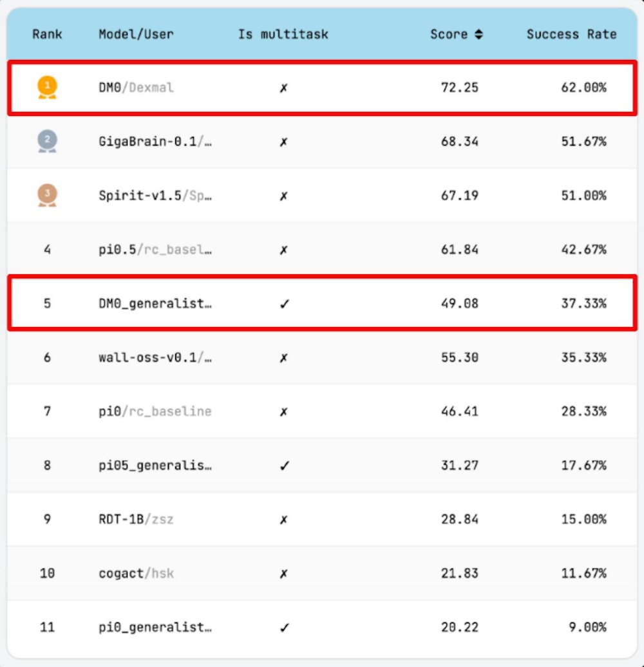Click the multitask checkmark for pi05_generalist
Image resolution: width=644 pixels, height=667 pixels.
(284, 465)
